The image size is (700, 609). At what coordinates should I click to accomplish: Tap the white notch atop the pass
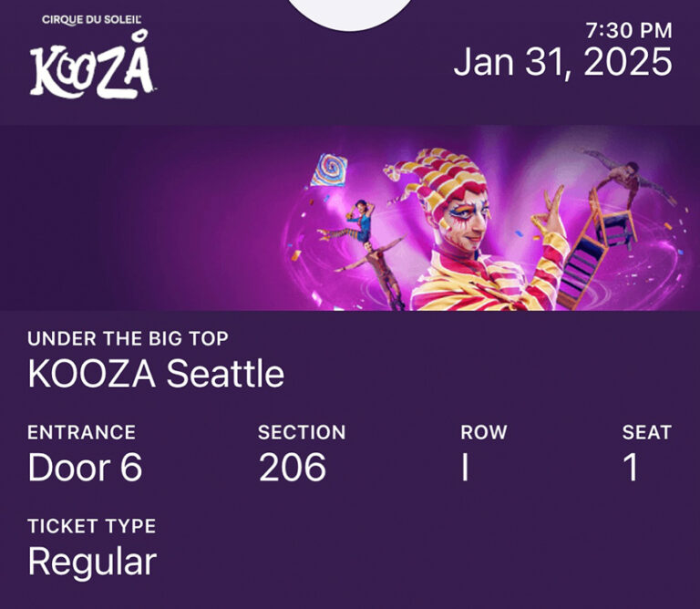tap(350, 14)
